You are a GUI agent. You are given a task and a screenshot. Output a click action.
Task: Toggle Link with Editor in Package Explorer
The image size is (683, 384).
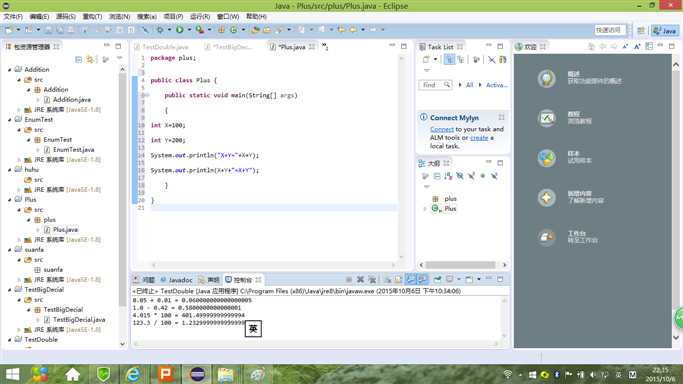(90, 59)
